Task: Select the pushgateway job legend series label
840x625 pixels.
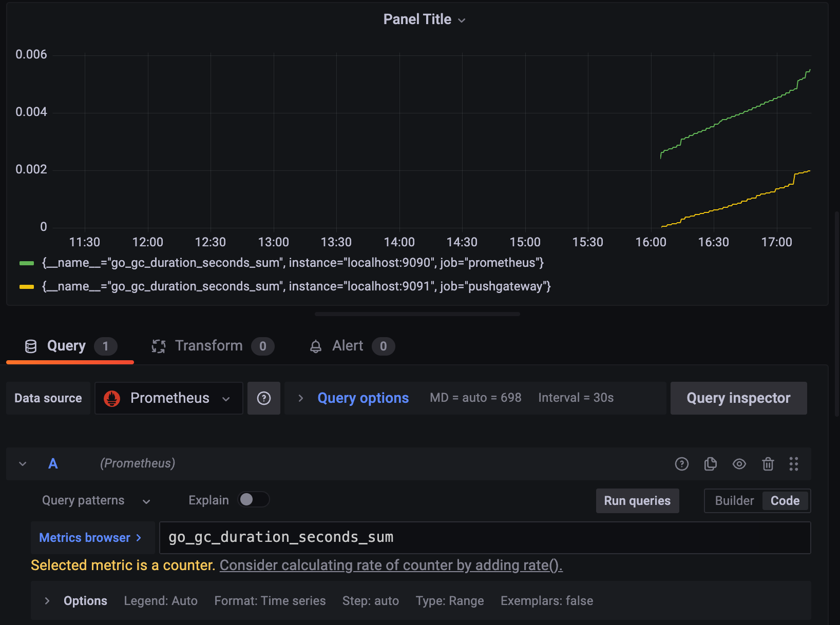Action: click(x=296, y=286)
